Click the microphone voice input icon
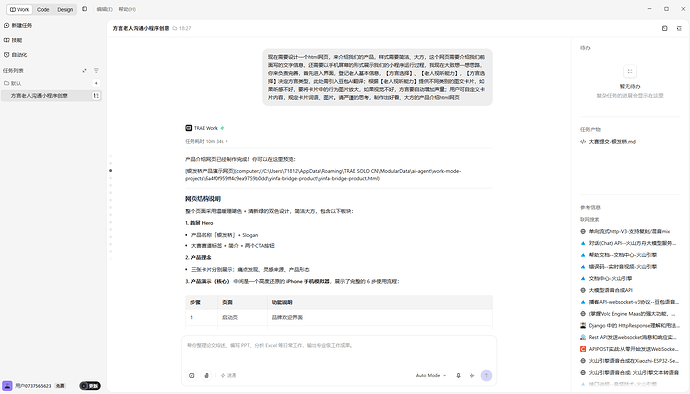Screen dimensions: 690x394 458,376
